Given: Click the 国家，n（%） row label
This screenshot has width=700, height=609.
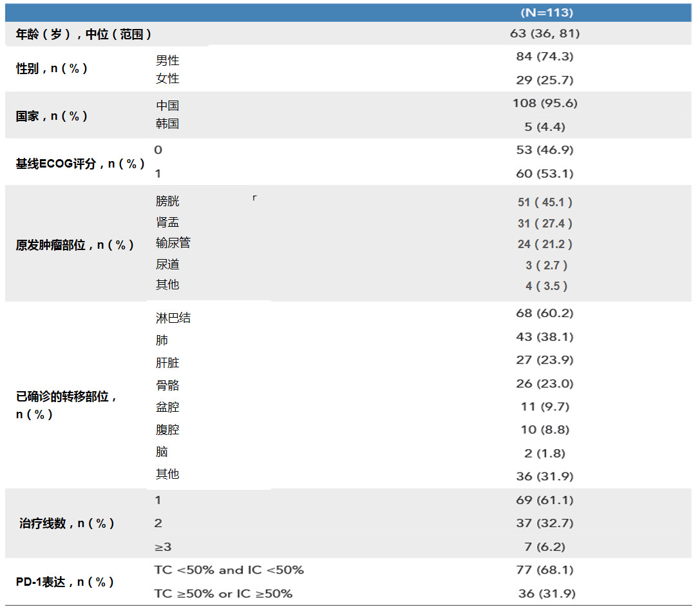Looking at the screenshot, I should [52, 116].
